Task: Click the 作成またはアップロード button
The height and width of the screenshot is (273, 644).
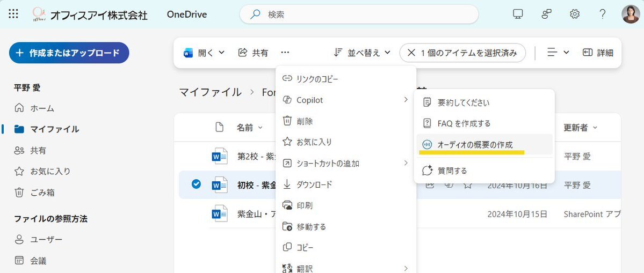Action: (x=69, y=53)
